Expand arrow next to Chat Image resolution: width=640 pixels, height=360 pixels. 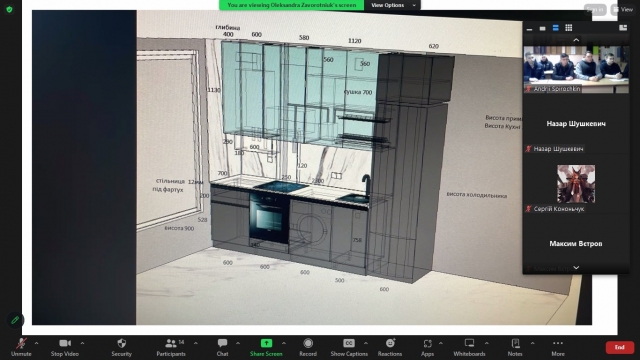pos(238,343)
